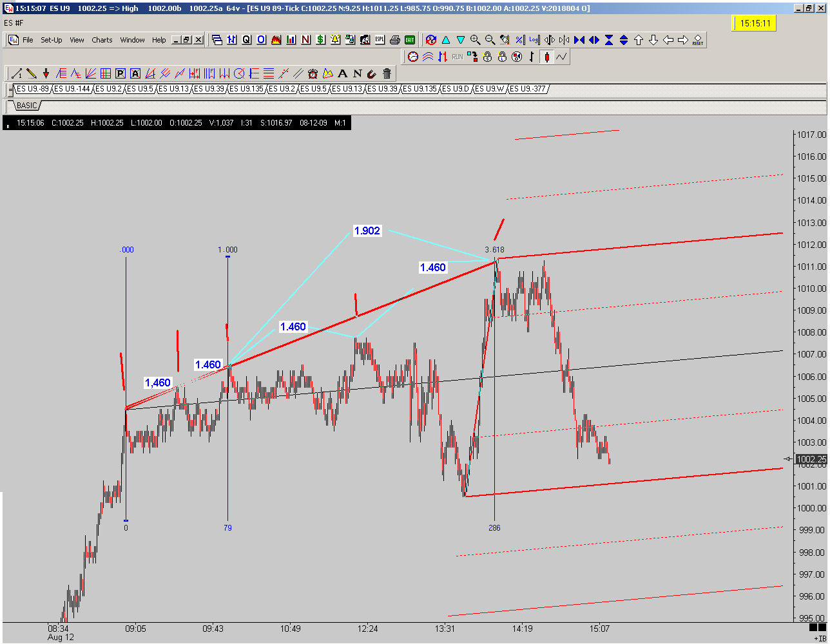The width and height of the screenshot is (830, 644).
Task: Switch to the ES U9.-89 chart tab
Action: pos(33,89)
